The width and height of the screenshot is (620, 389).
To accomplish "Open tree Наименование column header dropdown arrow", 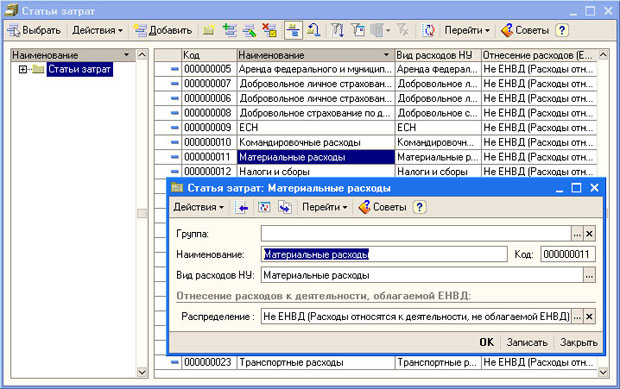I will [127, 55].
